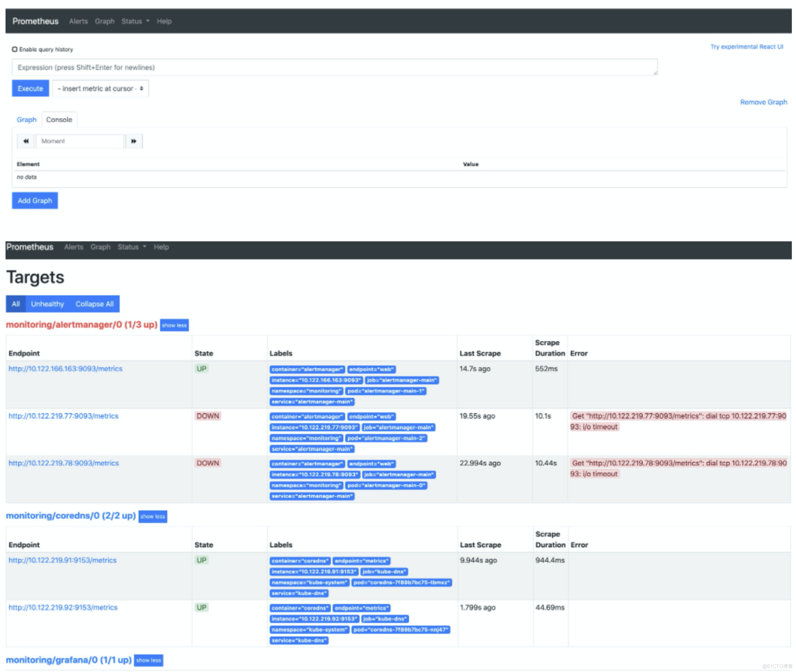Click the DOWN state of 10.122.219.77:9093
Screen dimensions: 796x672
click(208, 416)
